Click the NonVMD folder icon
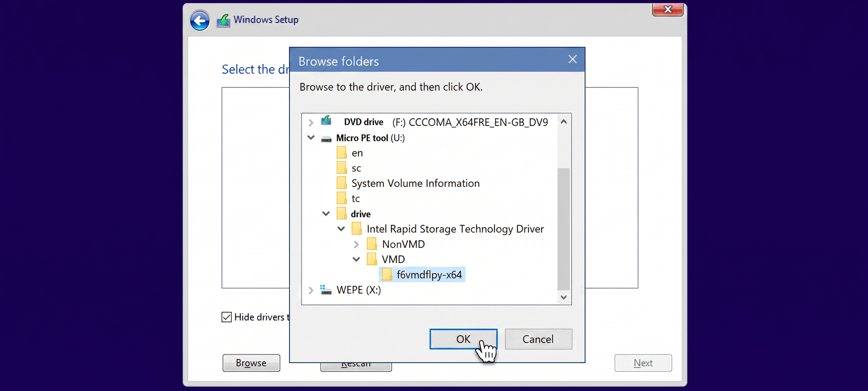Screen dimensions: 868x391 372,244
